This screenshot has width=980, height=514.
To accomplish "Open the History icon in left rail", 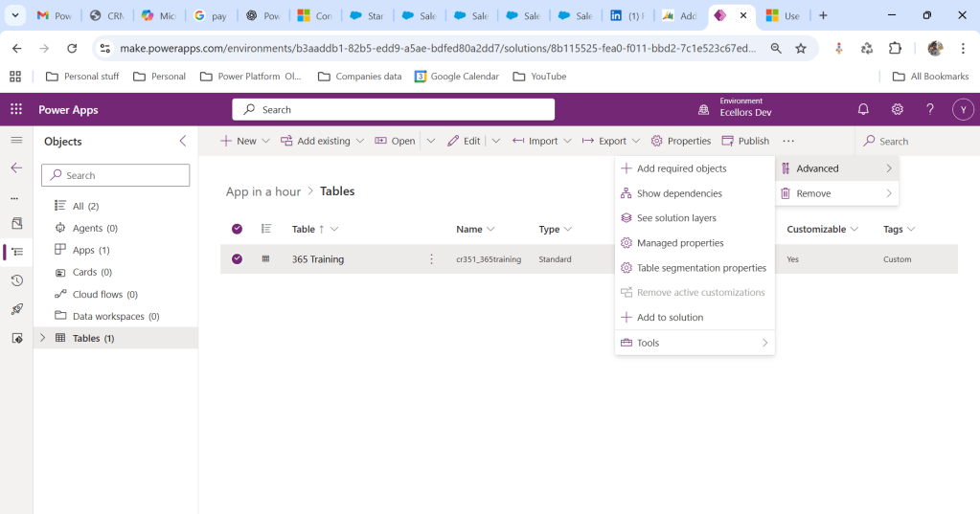I will coord(16,280).
